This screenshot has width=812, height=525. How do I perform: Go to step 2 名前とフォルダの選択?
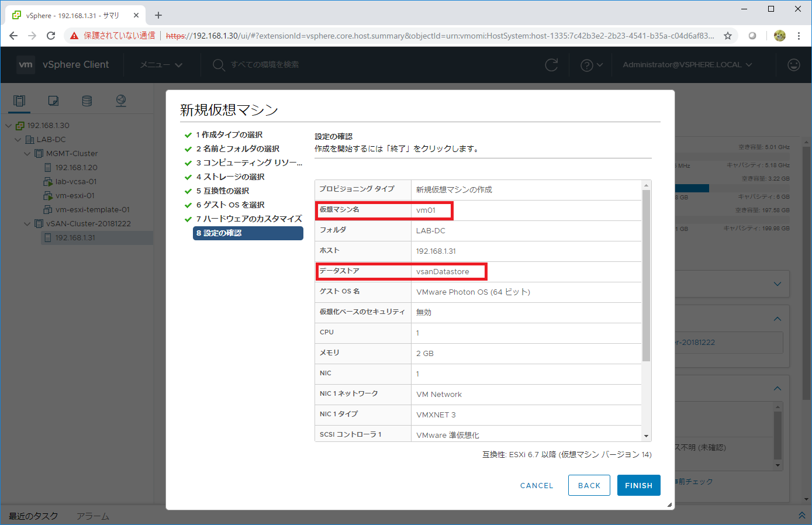pos(238,148)
